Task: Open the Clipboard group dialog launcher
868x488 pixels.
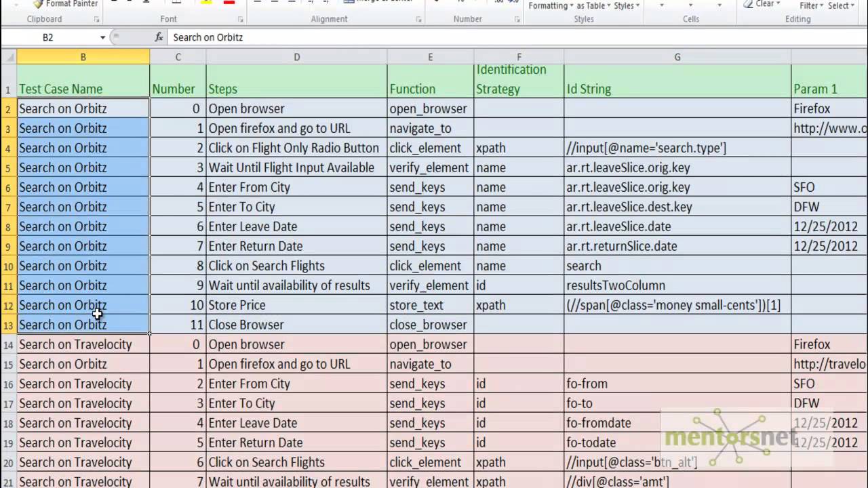Action: [x=96, y=20]
